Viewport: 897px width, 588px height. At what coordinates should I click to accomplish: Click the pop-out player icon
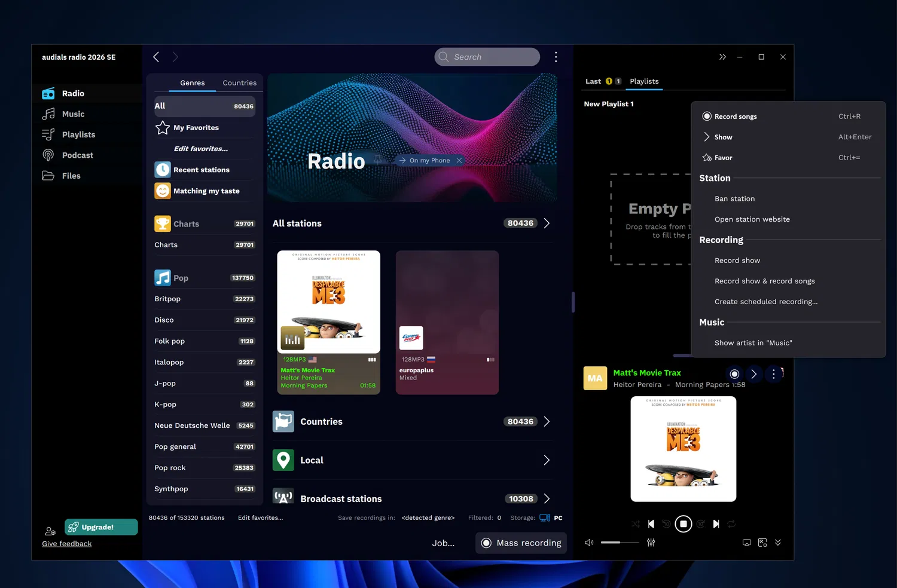762,543
